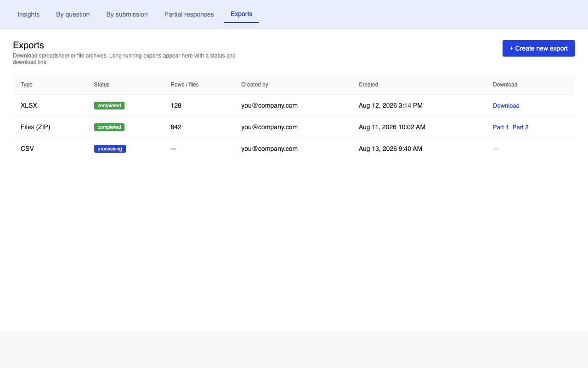Screen dimensions: 588x368
Task: Open the Insights tab
Action: 28,14
